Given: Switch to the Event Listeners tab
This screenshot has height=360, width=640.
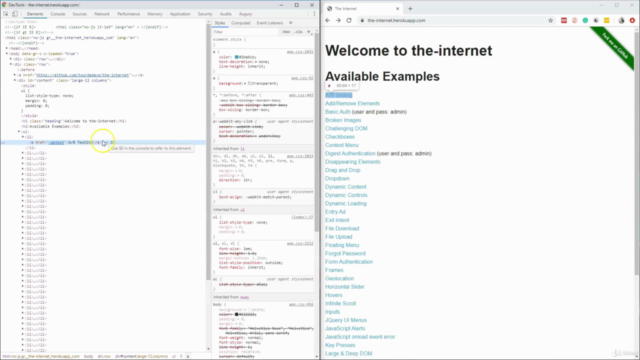Looking at the screenshot, I should point(270,23).
